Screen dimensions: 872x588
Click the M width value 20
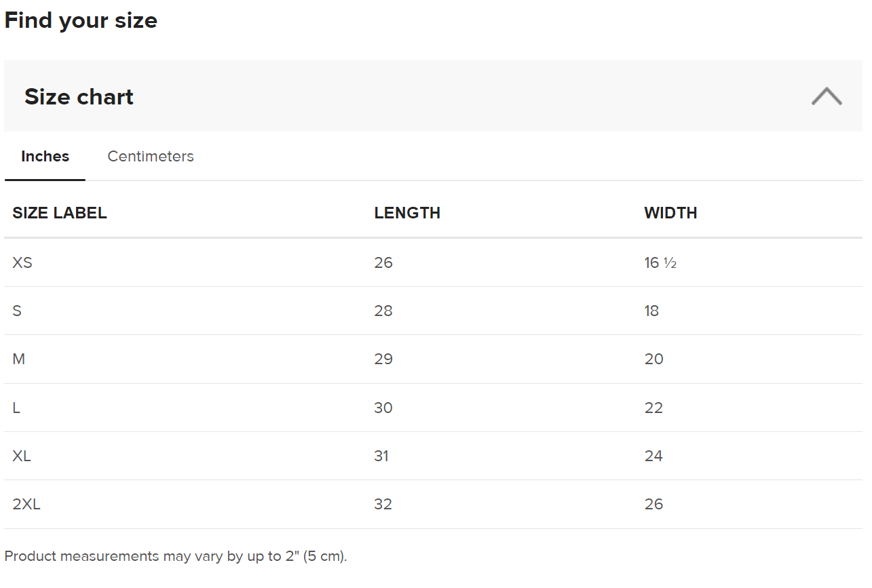(653, 359)
